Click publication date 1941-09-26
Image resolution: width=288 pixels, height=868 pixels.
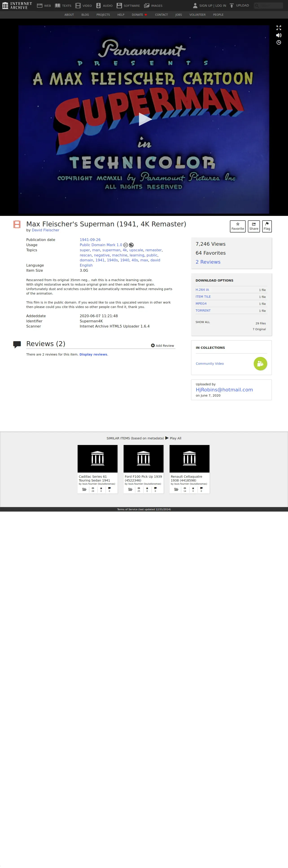pos(90,240)
